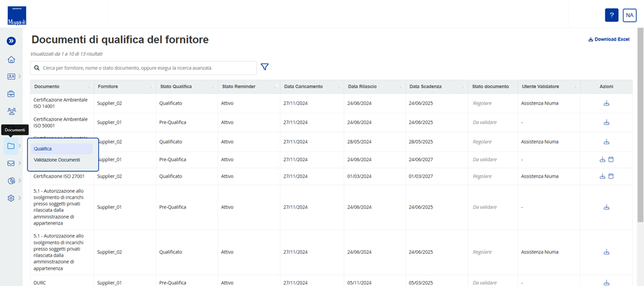Click Assistenza Niuma in ISO 27001 row
This screenshot has height=286, width=644.
(x=539, y=176)
